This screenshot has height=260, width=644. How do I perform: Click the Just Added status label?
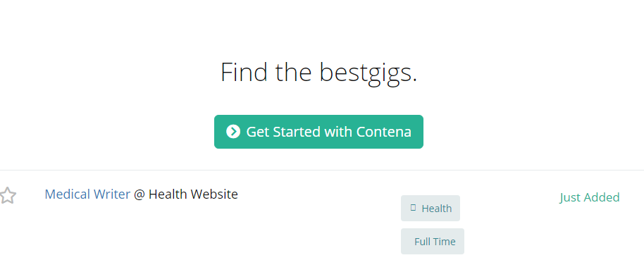(x=589, y=197)
